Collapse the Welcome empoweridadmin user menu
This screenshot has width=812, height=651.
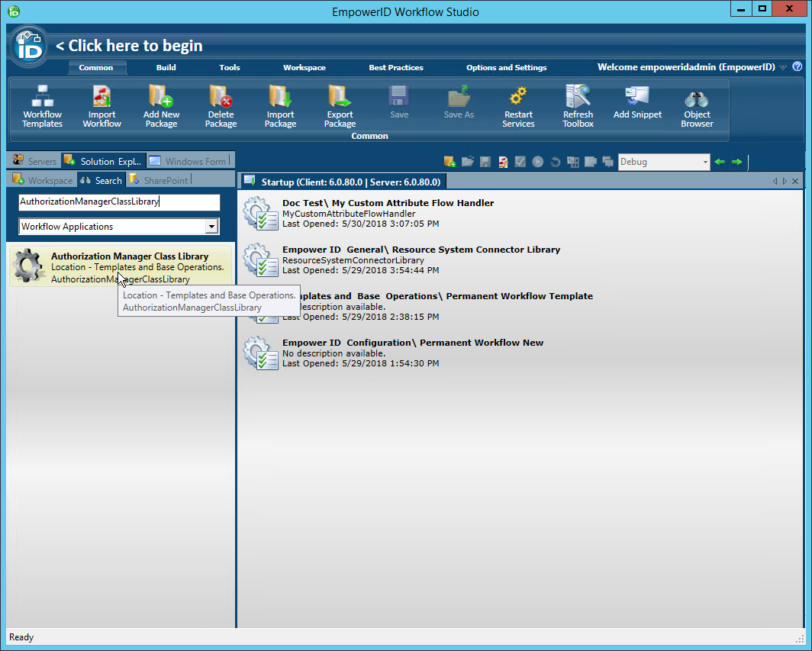(783, 67)
